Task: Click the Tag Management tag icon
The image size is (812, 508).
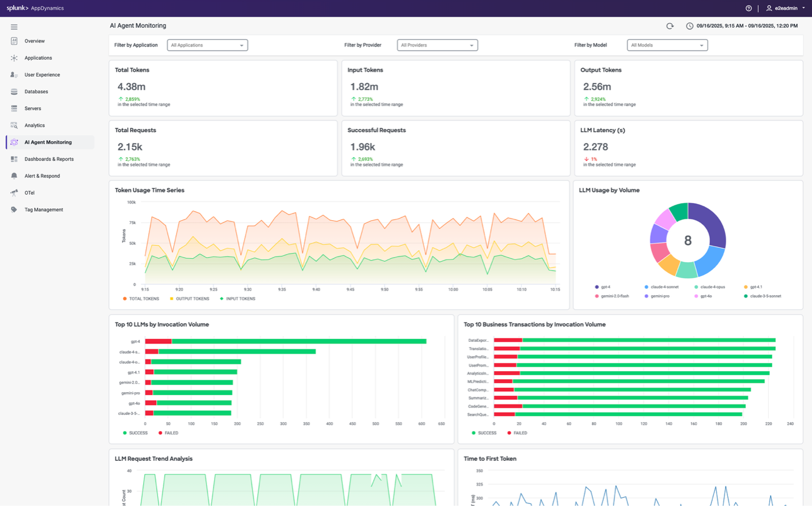Action: pyautogui.click(x=14, y=210)
